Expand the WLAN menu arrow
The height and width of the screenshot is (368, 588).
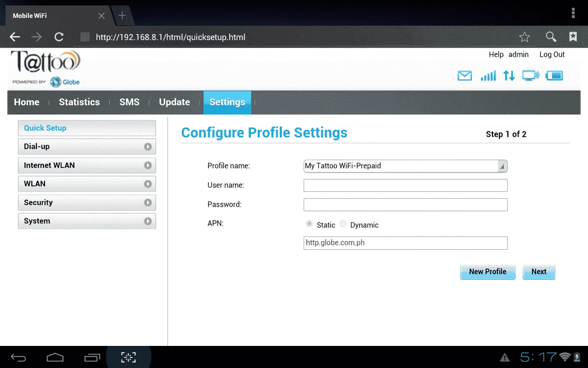[x=147, y=184]
